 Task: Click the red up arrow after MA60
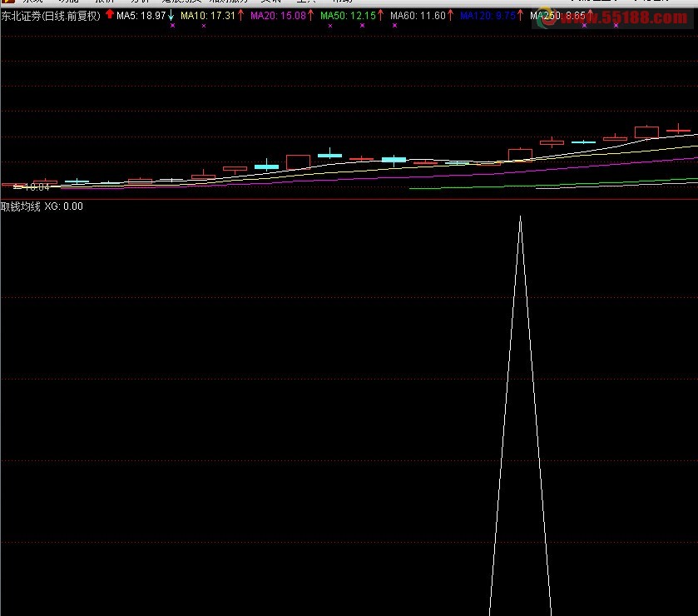click(x=451, y=15)
